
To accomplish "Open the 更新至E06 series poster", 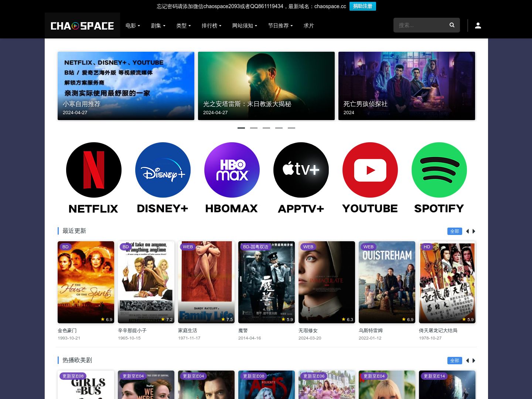I will [x=327, y=385].
